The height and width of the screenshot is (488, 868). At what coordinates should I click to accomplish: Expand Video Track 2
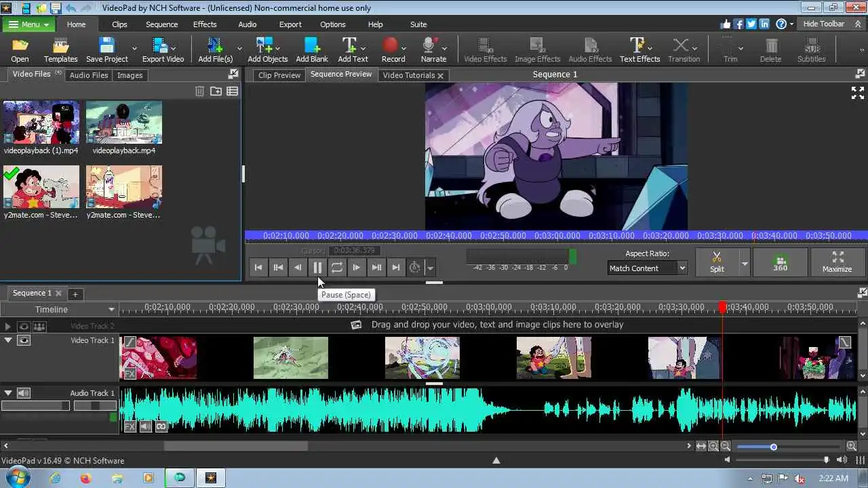pos(8,327)
